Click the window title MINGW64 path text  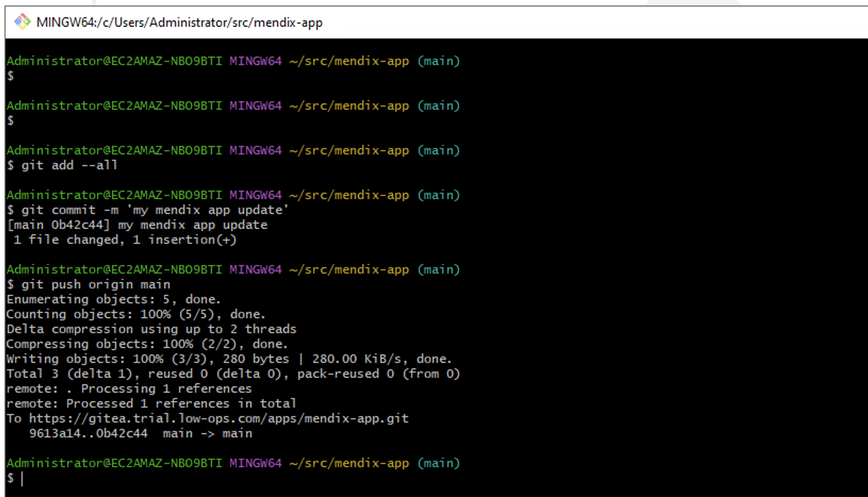click(x=179, y=22)
